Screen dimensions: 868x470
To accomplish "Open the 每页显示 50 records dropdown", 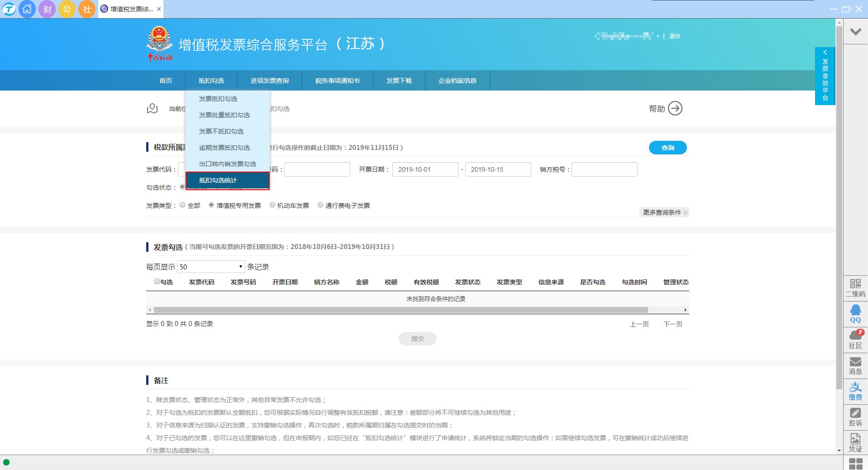I will [211, 267].
